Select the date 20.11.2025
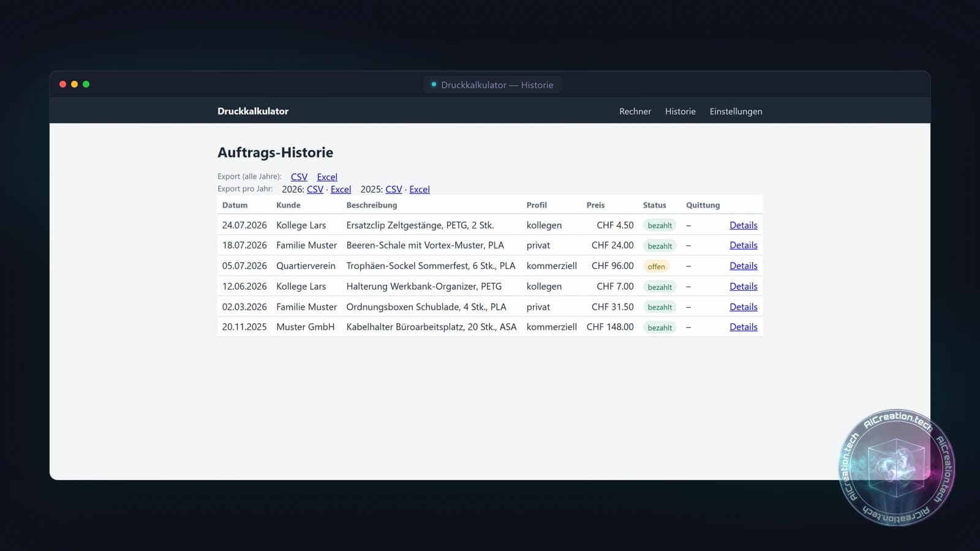980x551 pixels. pyautogui.click(x=244, y=327)
